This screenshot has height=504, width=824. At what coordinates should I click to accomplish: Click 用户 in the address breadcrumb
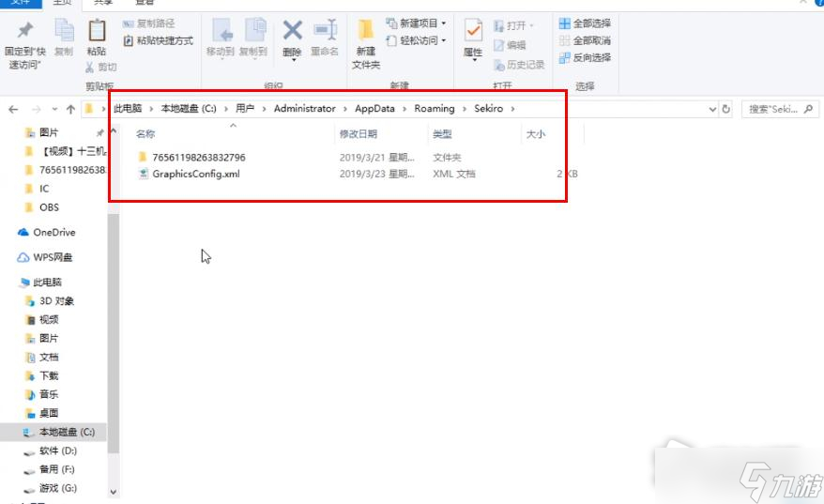click(x=245, y=108)
